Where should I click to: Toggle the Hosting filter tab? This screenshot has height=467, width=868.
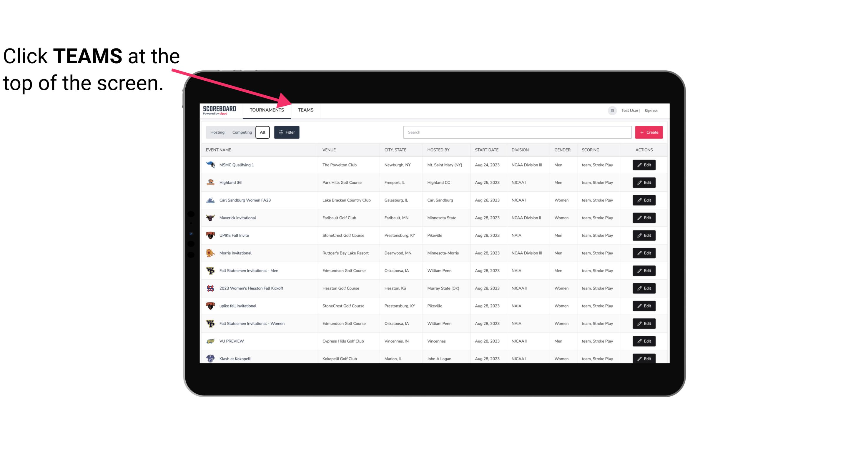[217, 132]
